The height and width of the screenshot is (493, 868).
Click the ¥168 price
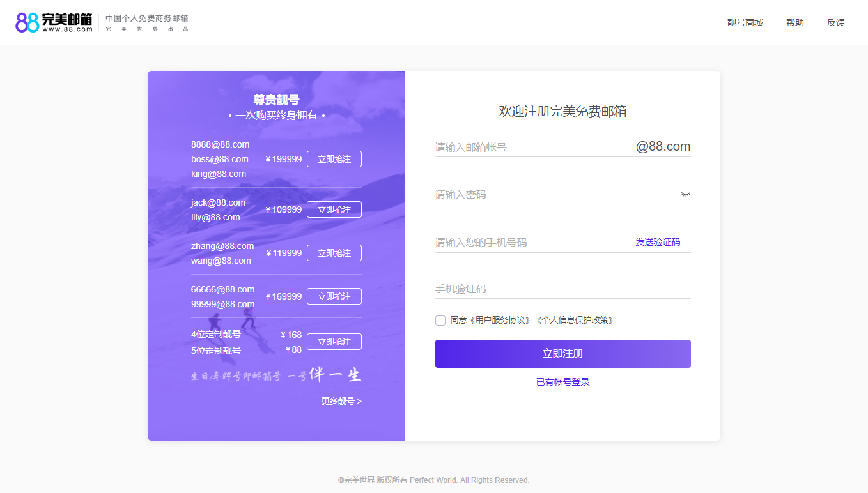291,335
